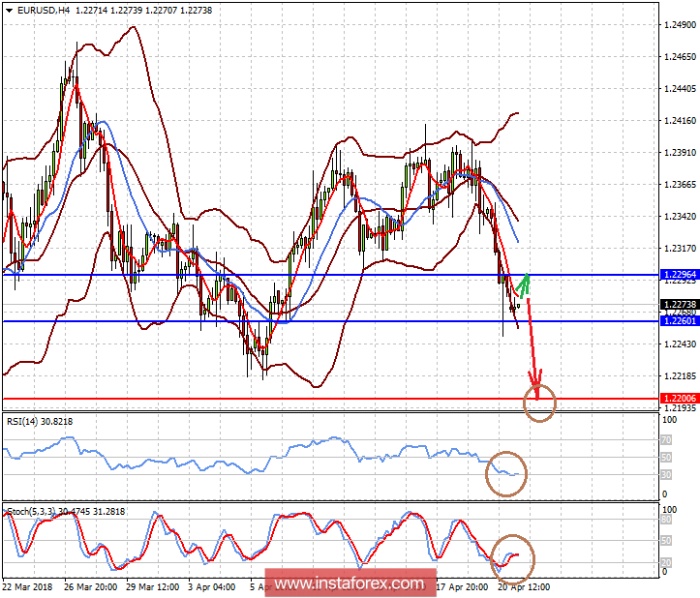Click the brown circle at the 1.22006 target
This screenshot has width=700, height=598.
(x=539, y=402)
